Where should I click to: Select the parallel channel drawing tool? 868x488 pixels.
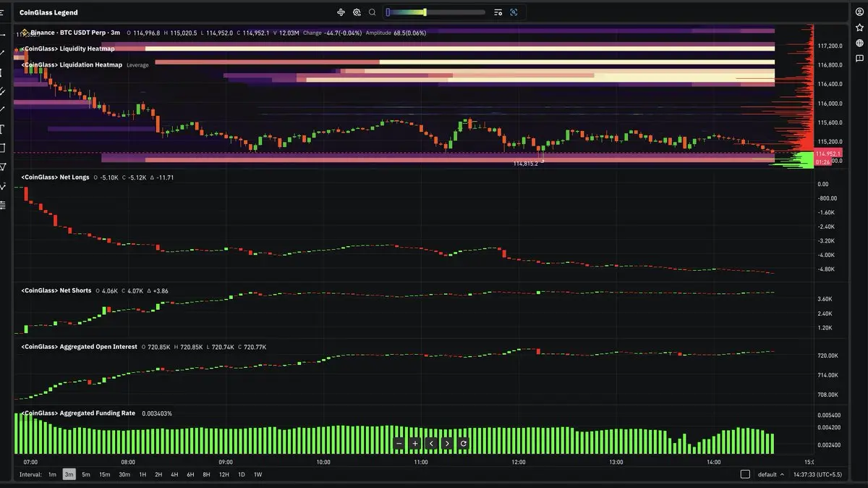click(3, 91)
